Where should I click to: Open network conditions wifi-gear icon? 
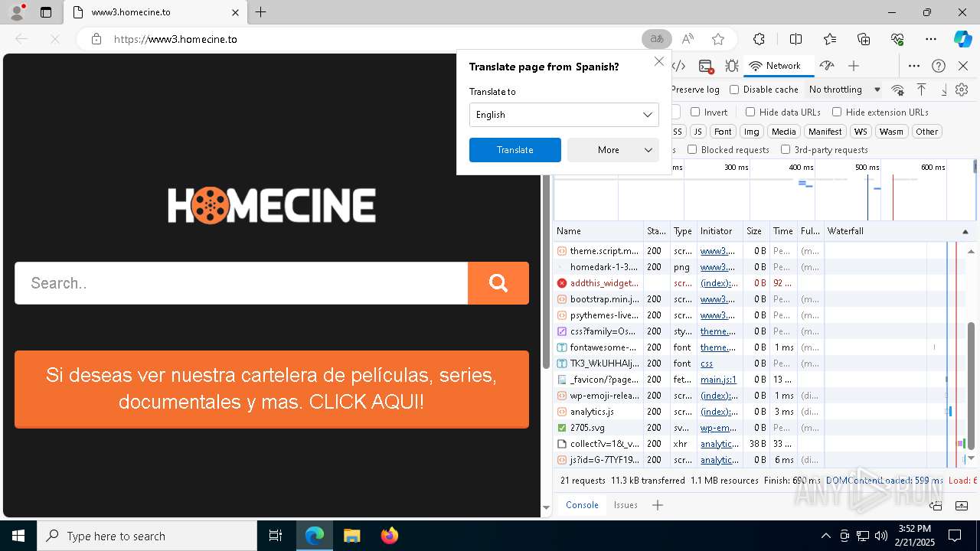click(x=897, y=90)
